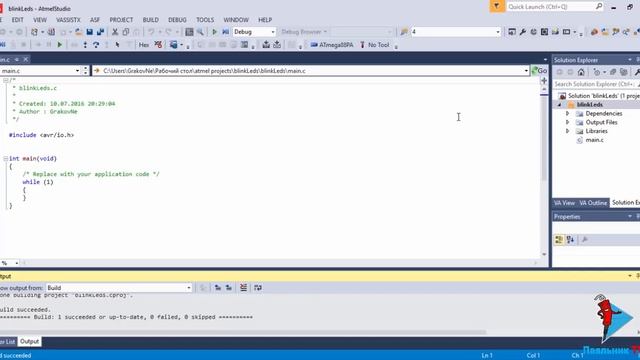Image resolution: width=640 pixels, height=360 pixels.
Task: Select main.c in Solution Explorer
Action: pos(594,140)
